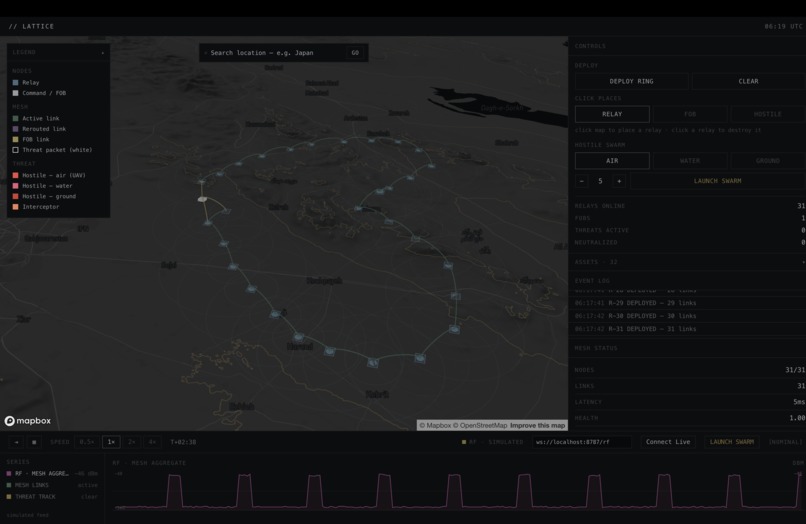Click the [NOMINAL] status label
This screenshot has width=806, height=524.
click(785, 442)
